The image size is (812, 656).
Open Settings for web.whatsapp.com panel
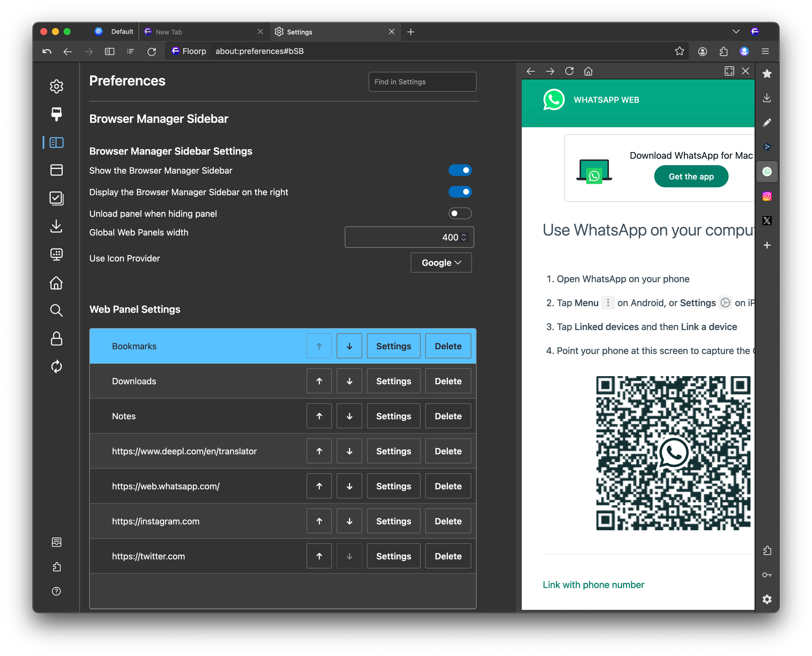tap(393, 486)
